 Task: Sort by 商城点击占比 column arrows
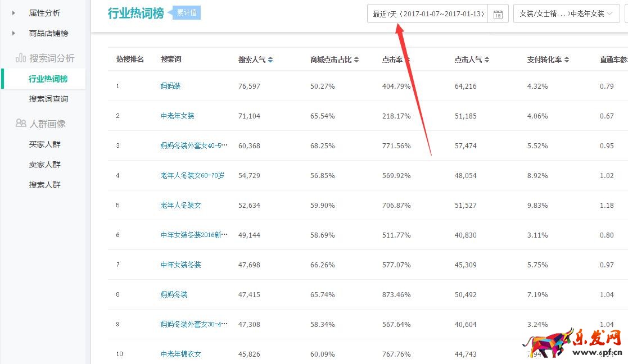coord(356,60)
